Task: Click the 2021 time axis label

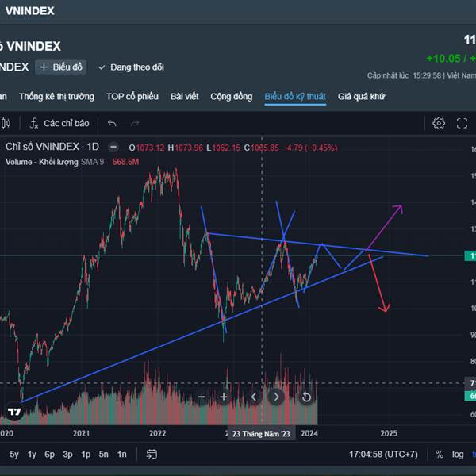Action: [82, 433]
